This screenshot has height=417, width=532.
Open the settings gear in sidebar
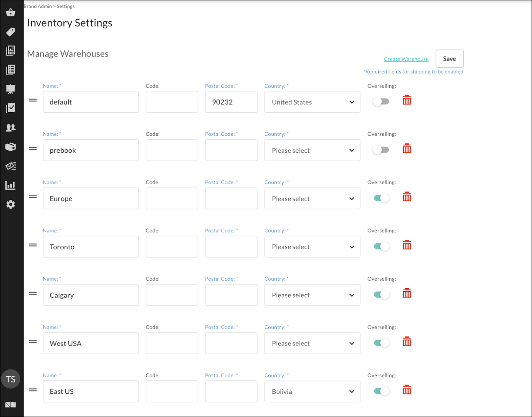point(11,205)
